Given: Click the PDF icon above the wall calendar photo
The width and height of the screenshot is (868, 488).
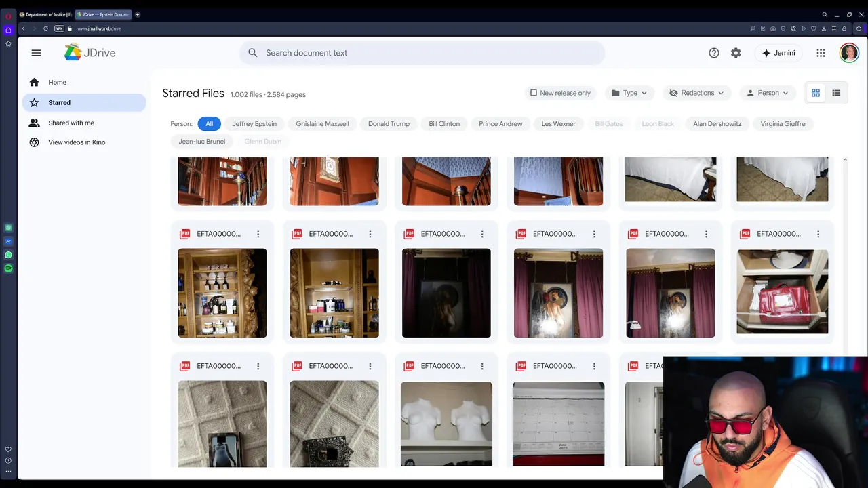Looking at the screenshot, I should 521,366.
